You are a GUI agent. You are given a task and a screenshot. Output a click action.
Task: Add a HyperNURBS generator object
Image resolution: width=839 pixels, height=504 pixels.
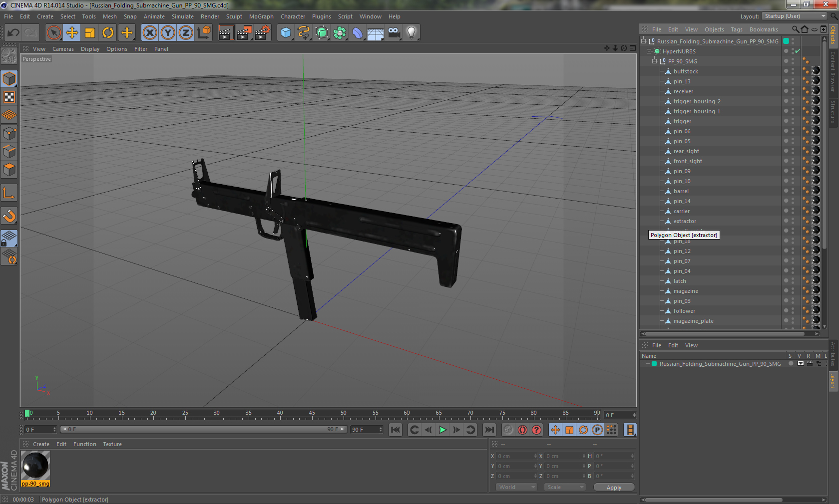(x=322, y=33)
